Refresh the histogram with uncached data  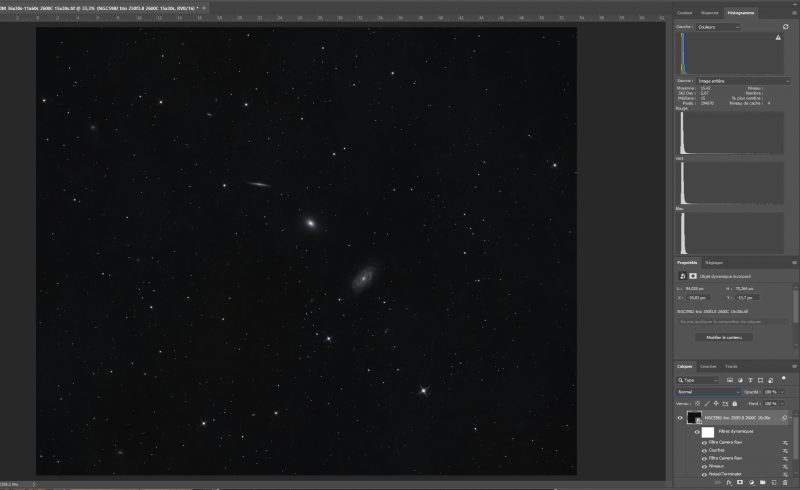point(785,27)
